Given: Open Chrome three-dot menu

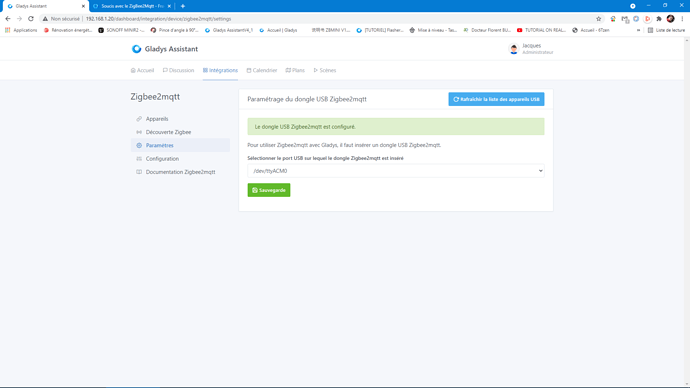Looking at the screenshot, I should tap(682, 19).
